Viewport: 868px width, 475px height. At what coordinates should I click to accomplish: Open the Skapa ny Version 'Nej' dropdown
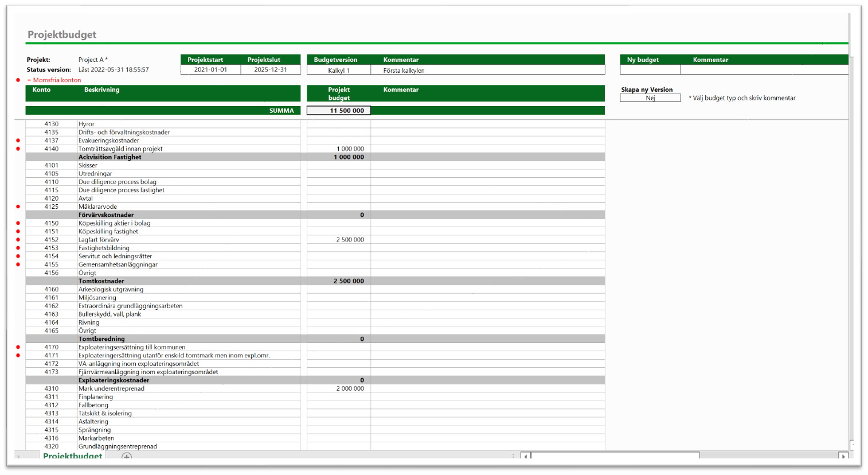point(650,98)
